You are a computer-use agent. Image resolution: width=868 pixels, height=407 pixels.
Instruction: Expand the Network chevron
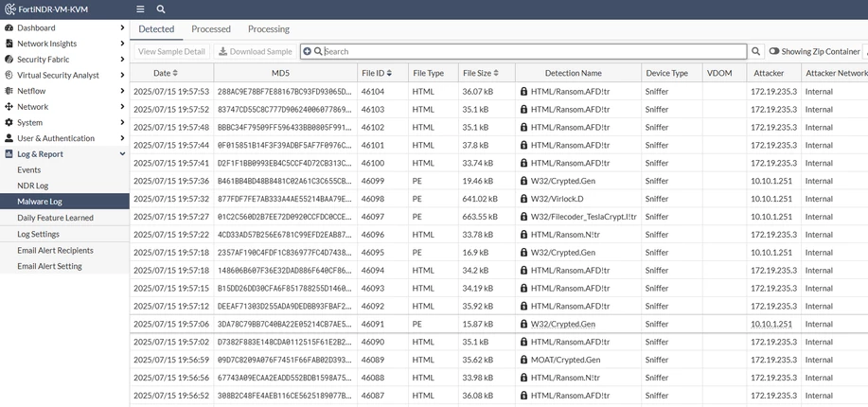[122, 106]
